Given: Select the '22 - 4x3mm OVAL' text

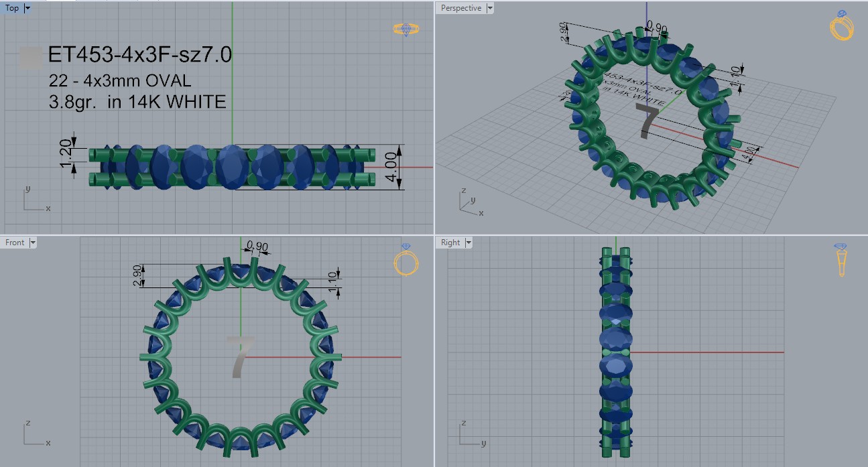Looking at the screenshot, I should click(x=120, y=80).
